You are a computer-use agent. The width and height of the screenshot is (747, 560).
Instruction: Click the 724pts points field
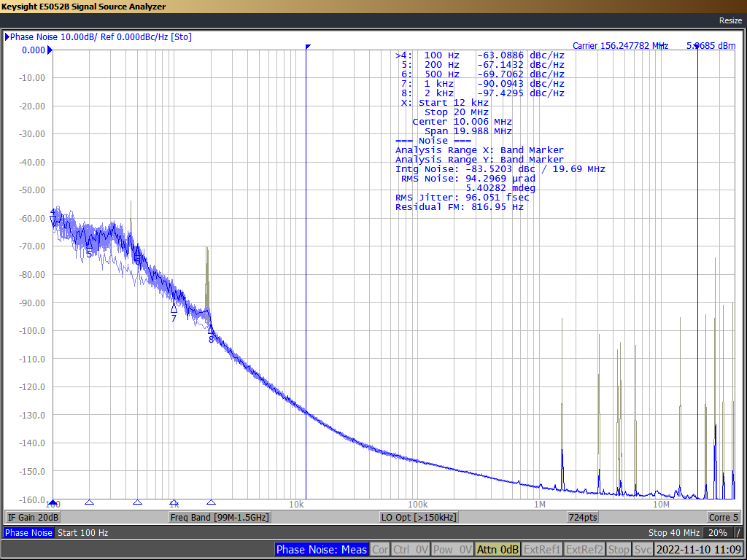pos(582,517)
